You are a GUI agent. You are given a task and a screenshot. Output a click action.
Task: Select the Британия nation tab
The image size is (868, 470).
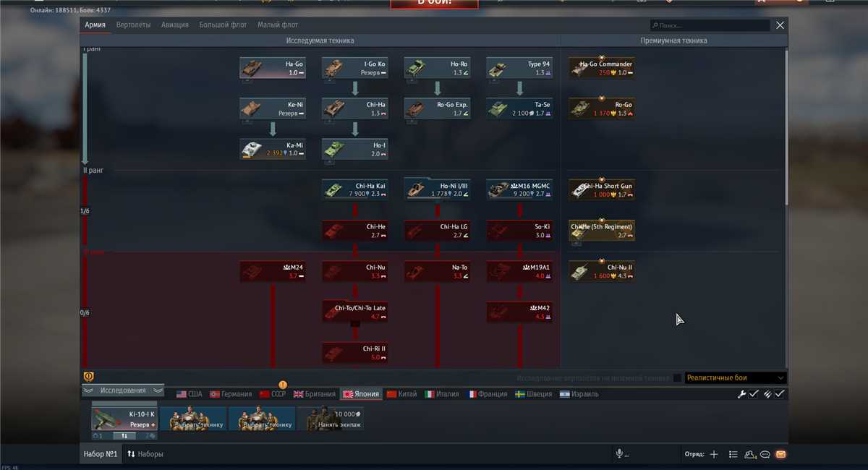[315, 394]
